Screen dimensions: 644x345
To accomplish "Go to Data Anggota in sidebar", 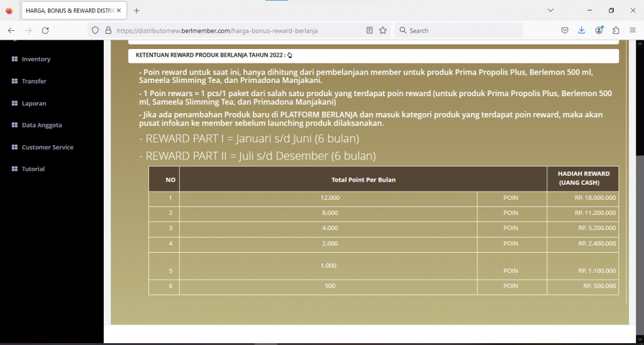I will [42, 125].
